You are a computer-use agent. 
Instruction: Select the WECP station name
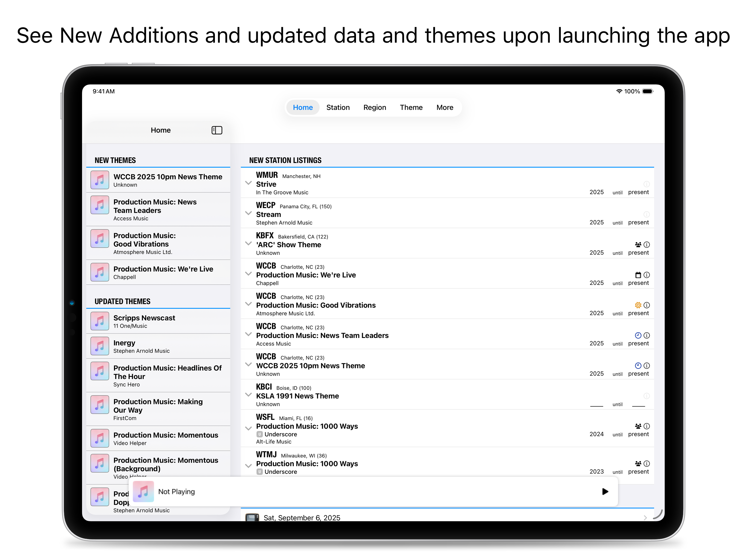pyautogui.click(x=265, y=205)
